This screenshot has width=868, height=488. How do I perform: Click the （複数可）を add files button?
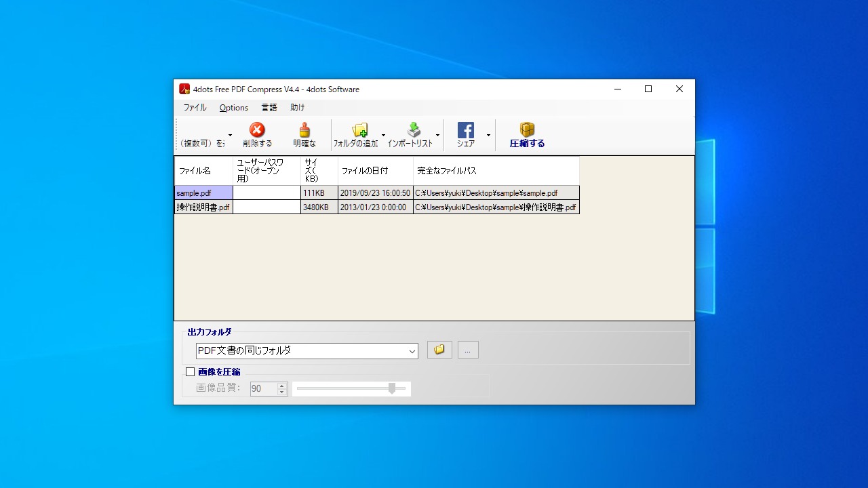[201, 135]
